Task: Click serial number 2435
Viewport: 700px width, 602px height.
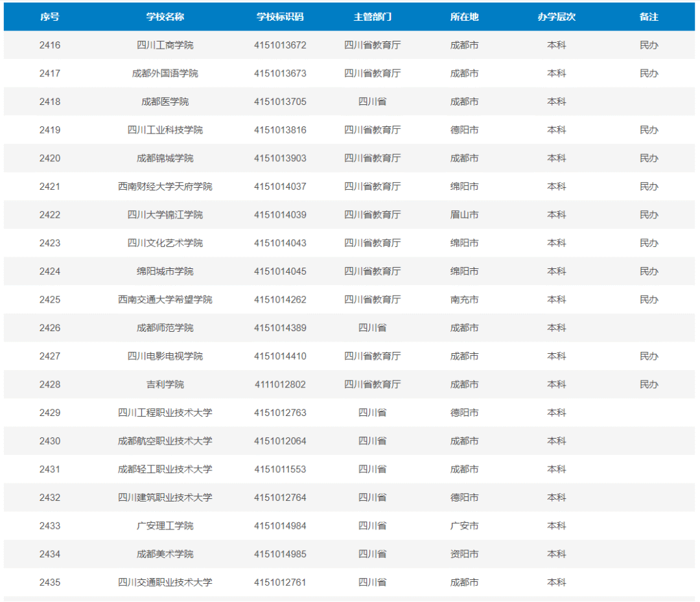Action: (x=49, y=583)
